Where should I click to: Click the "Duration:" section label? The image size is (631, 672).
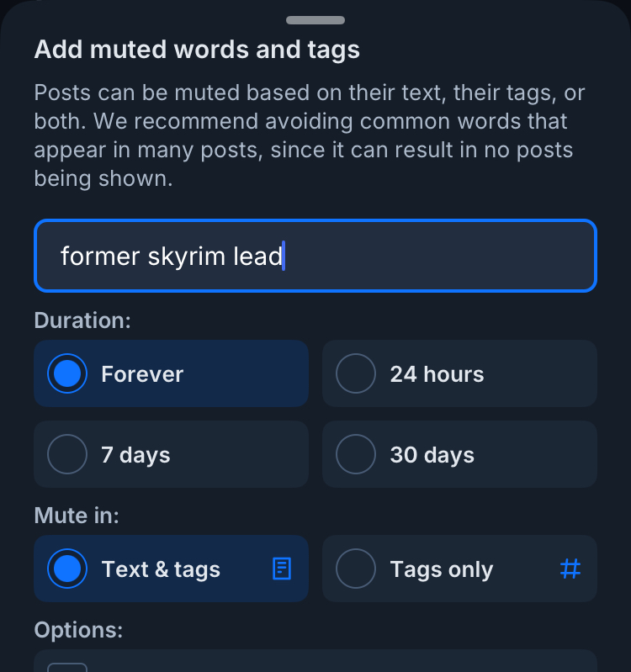tap(83, 320)
